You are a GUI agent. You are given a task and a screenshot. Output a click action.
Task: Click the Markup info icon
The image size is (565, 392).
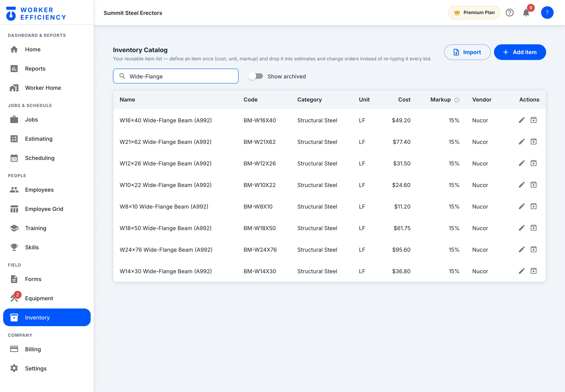click(457, 100)
